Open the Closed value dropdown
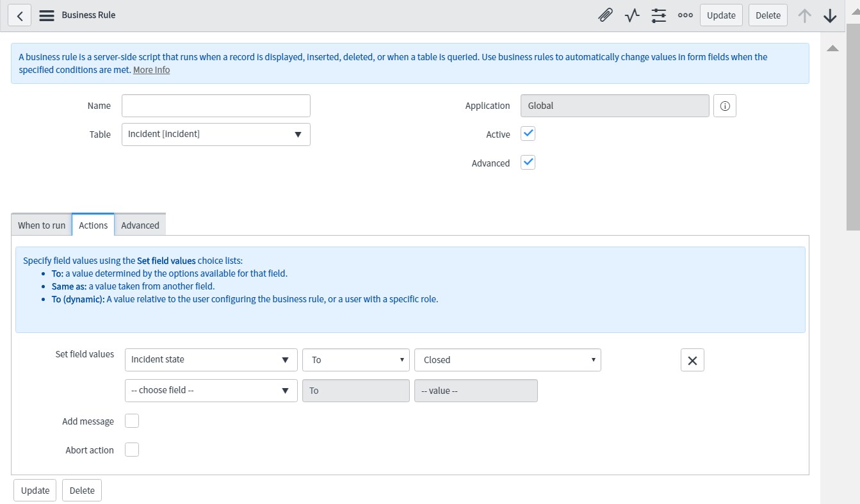This screenshot has width=860, height=504. coord(507,360)
